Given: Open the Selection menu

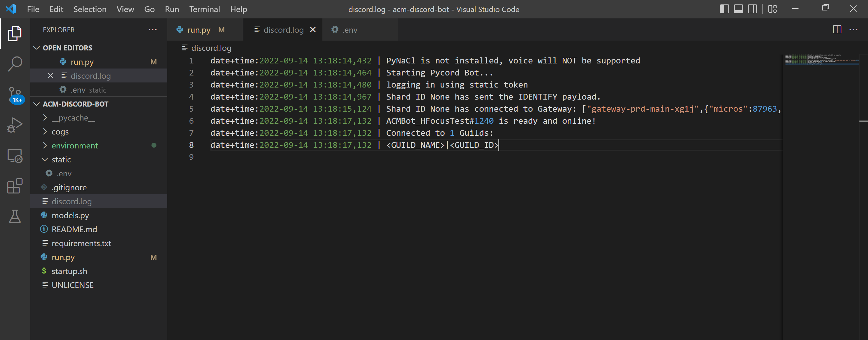Looking at the screenshot, I should [90, 9].
